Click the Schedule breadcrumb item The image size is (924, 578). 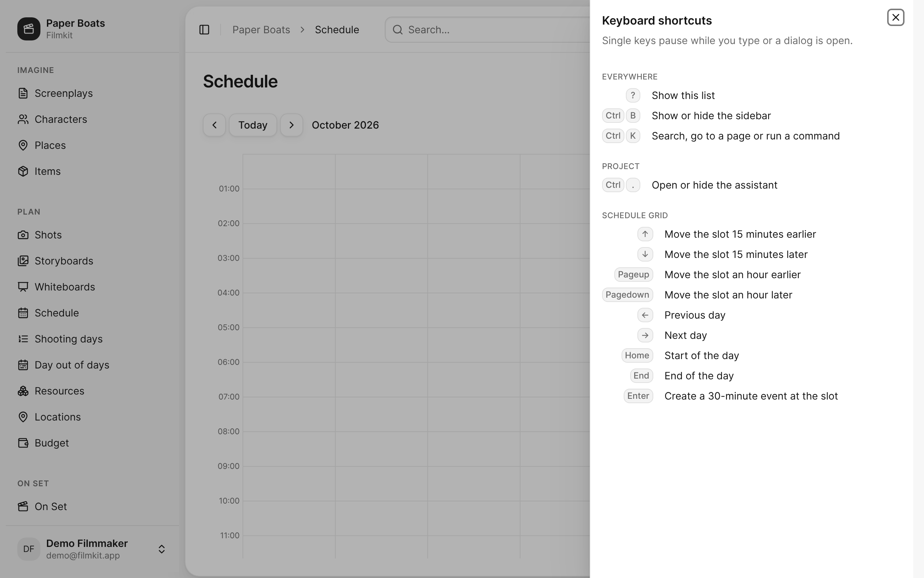[337, 29]
